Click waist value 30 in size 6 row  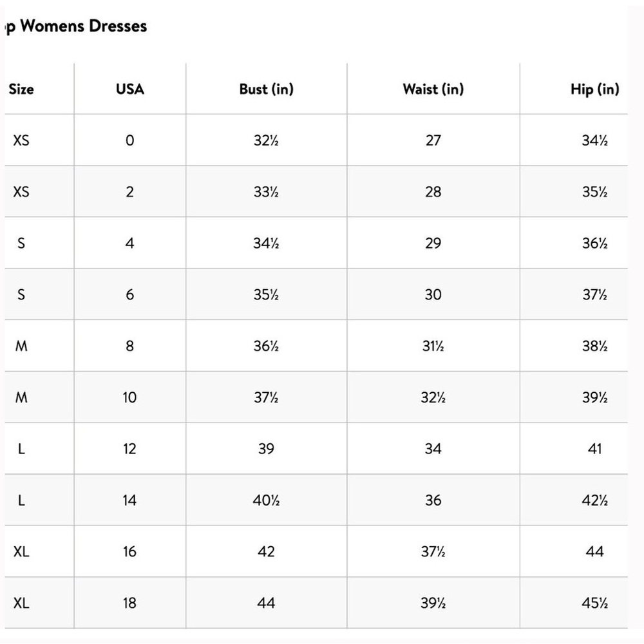(433, 294)
